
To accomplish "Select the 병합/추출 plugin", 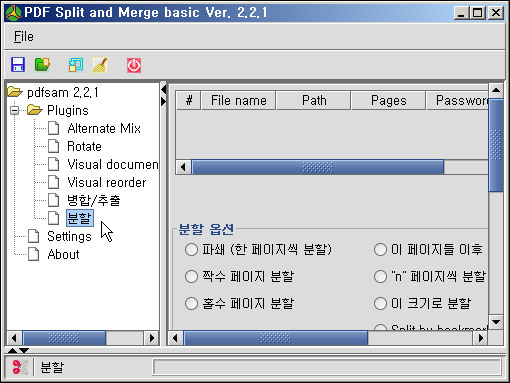I will point(94,200).
